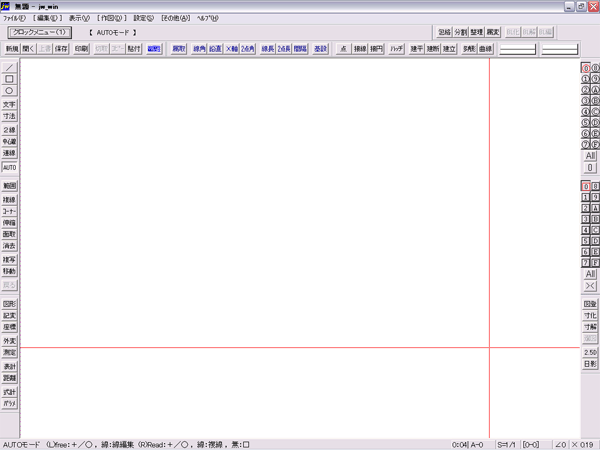This screenshot has height=450, width=600.
Task: Open the ヘルプ(H) menu
Action: pos(207,18)
